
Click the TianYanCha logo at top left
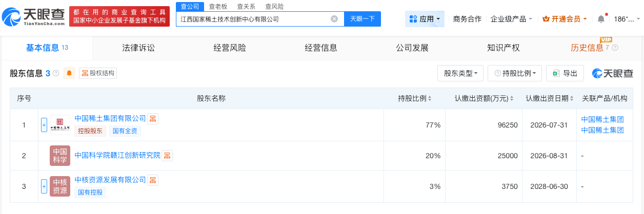tap(33, 16)
